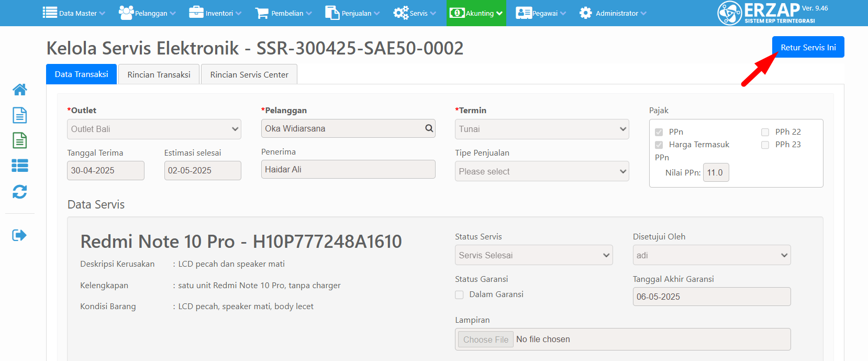Click the "LCD pecah, speaker mati, body lecet" text
The image size is (868, 361).
pos(246,307)
